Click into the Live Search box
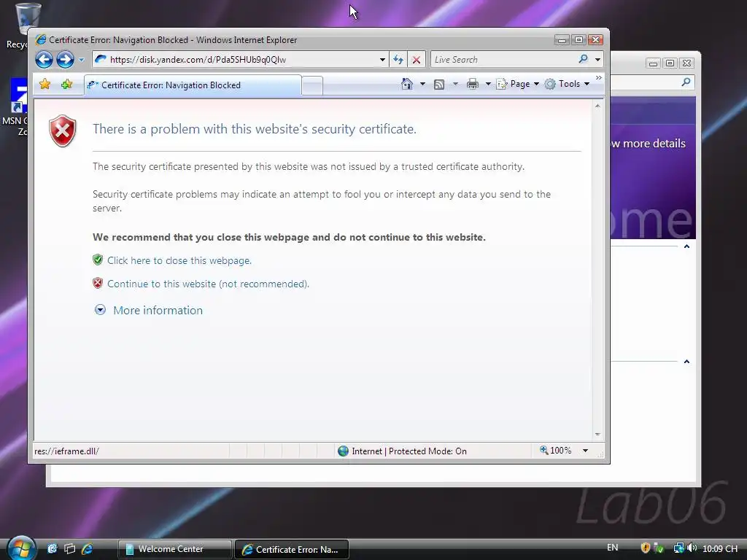 pyautogui.click(x=503, y=60)
